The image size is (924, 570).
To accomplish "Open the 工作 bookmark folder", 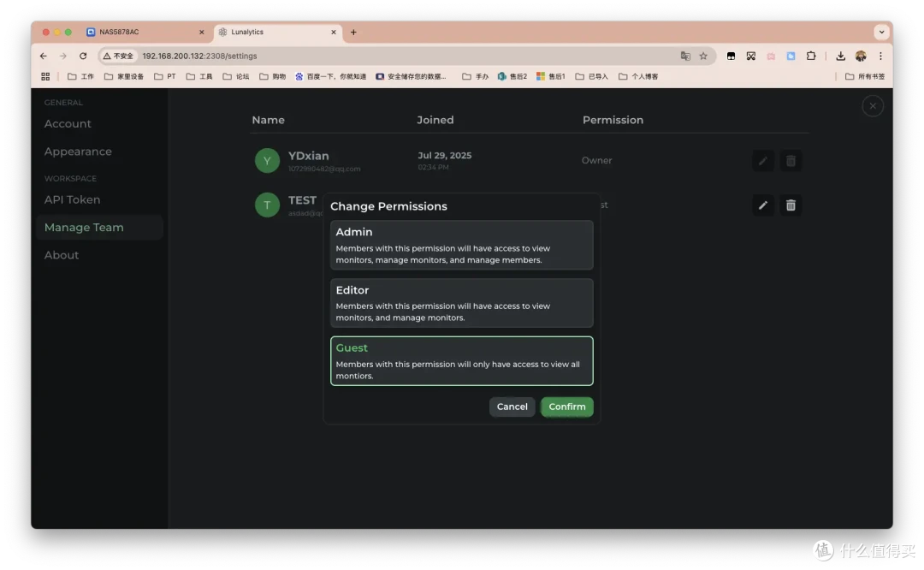I will click(x=80, y=77).
